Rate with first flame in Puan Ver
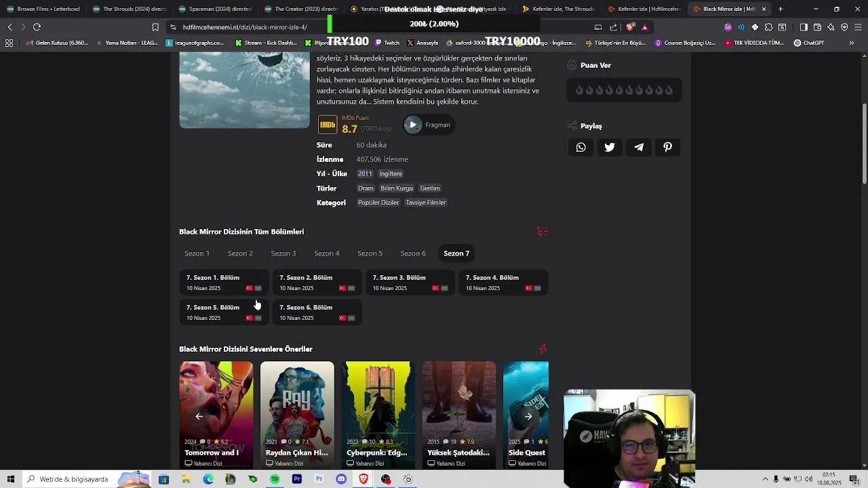 [580, 90]
